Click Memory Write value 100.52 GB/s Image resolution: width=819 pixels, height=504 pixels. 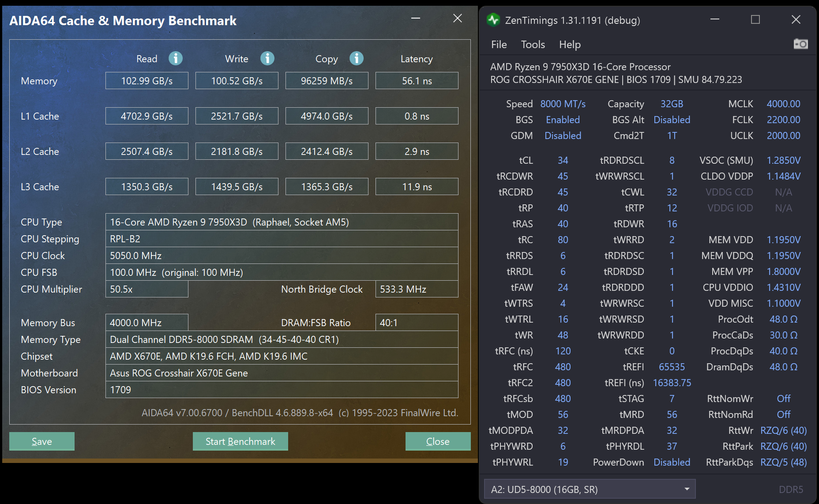point(237,81)
